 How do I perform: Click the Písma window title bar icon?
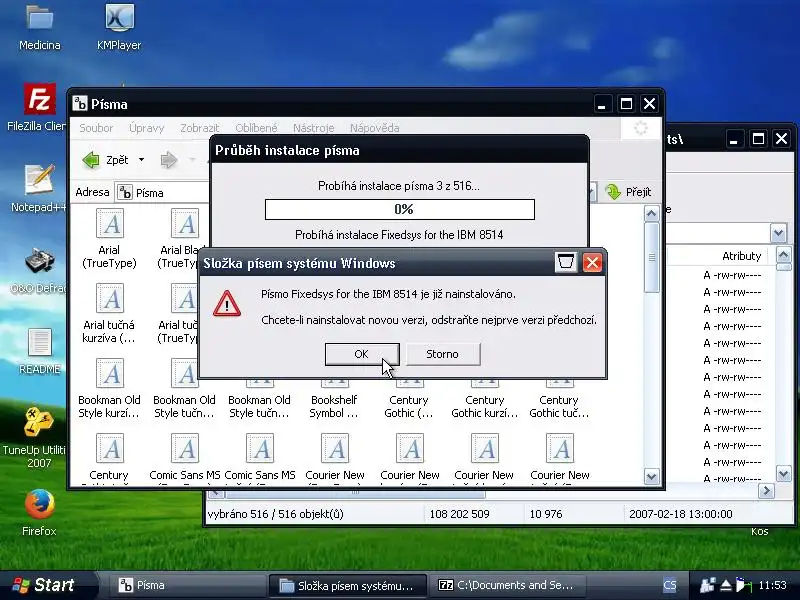point(80,104)
